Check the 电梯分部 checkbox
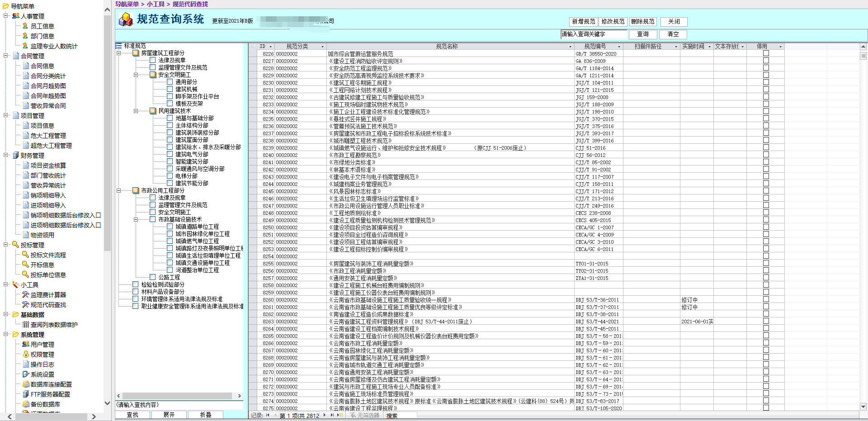This screenshot has height=421, width=868. coord(170,176)
